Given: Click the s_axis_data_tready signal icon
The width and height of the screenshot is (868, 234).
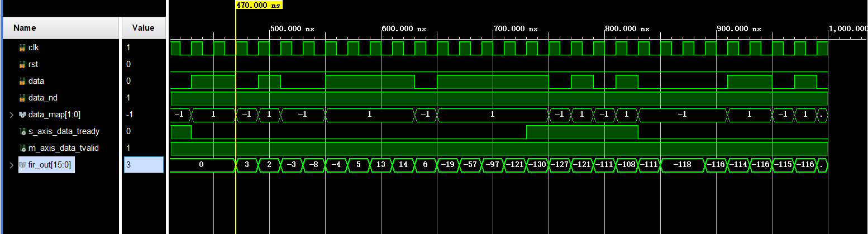Looking at the screenshot, I should [x=22, y=132].
